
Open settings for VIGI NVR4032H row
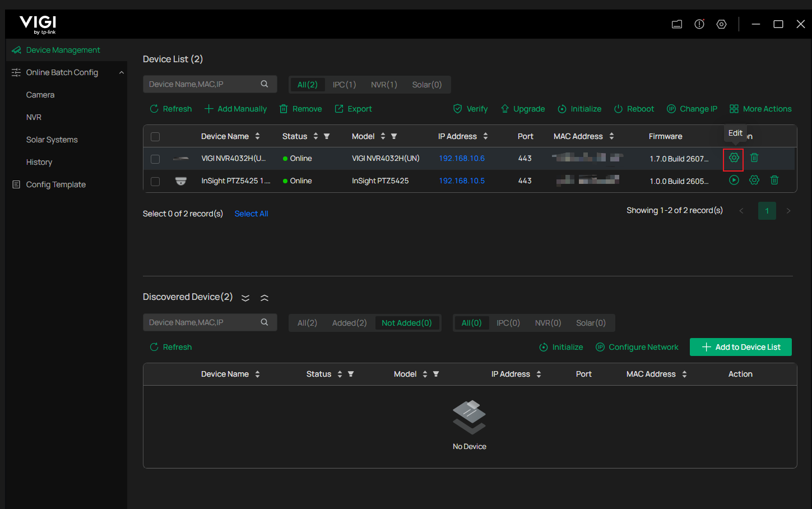(x=734, y=158)
